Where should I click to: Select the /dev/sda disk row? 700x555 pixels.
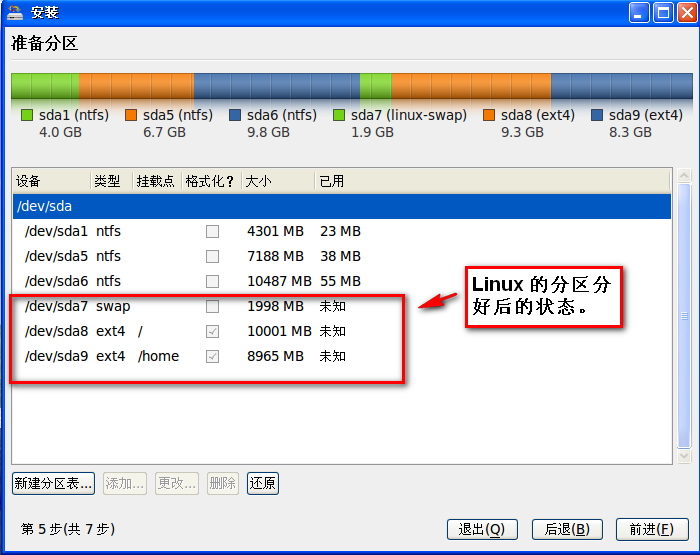click(x=342, y=206)
